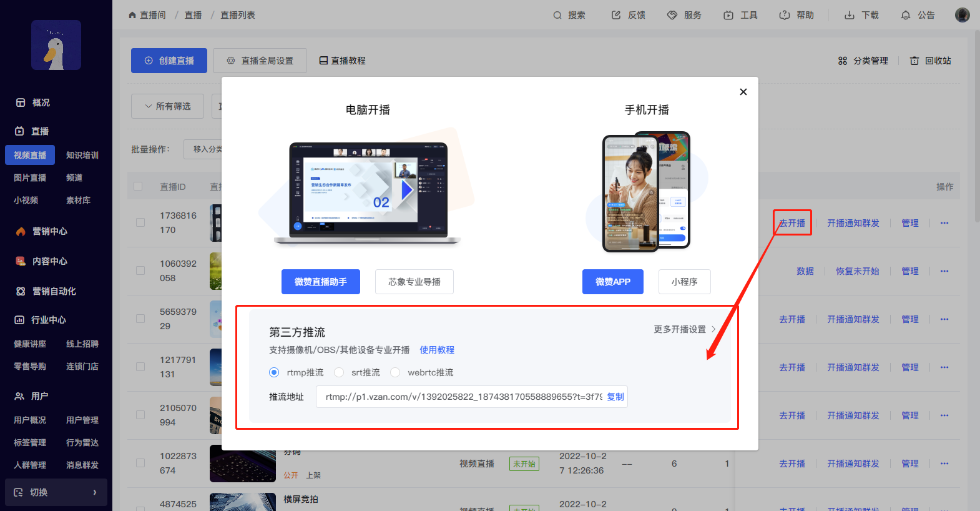Viewport: 980px width, 511px height.
Task: Open 下载 download in top bar
Action: point(861,15)
